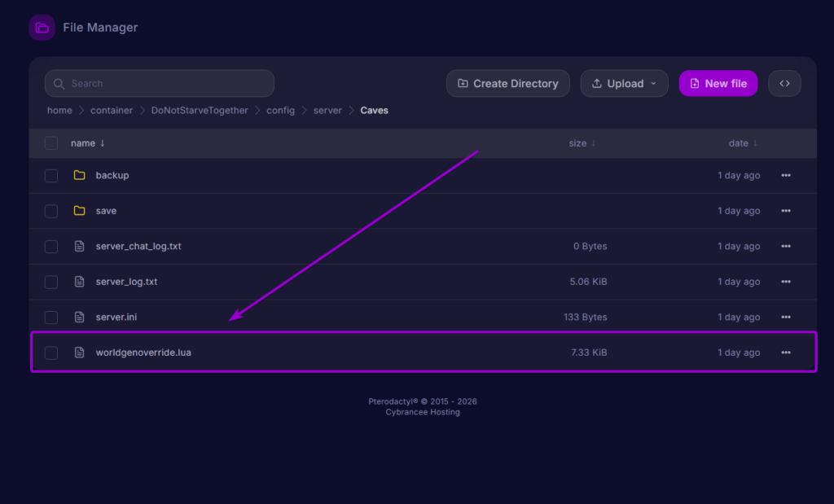Viewport: 834px width, 504px height.
Task: Open config in the breadcrumb path
Action: tap(280, 111)
